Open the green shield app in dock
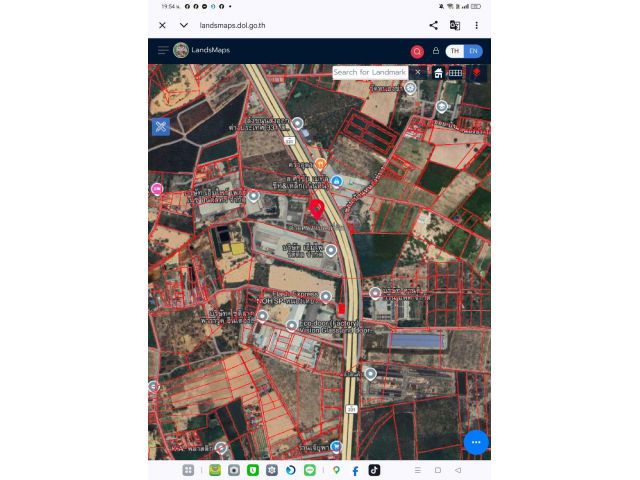The image size is (640, 480). [x=253, y=470]
